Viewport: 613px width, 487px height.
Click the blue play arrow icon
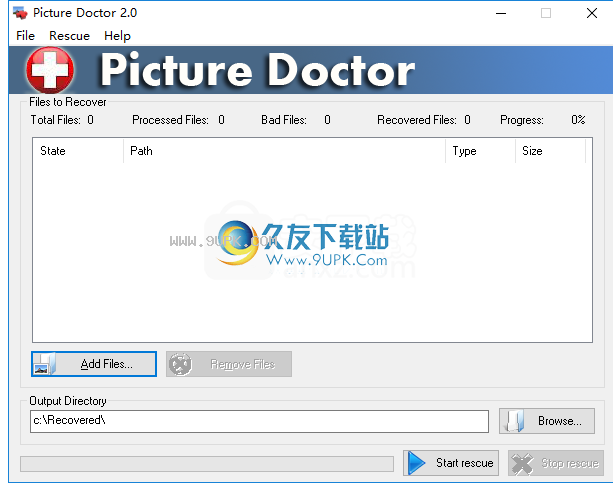[x=416, y=463]
